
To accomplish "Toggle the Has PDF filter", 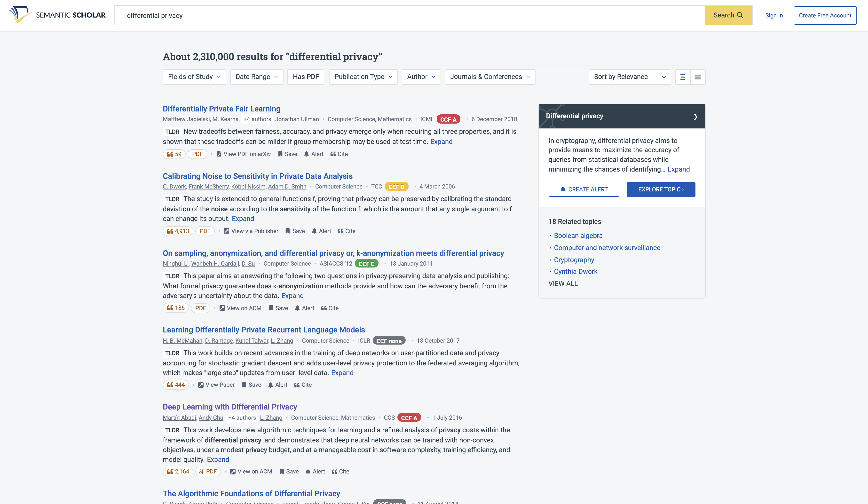I will [x=306, y=77].
